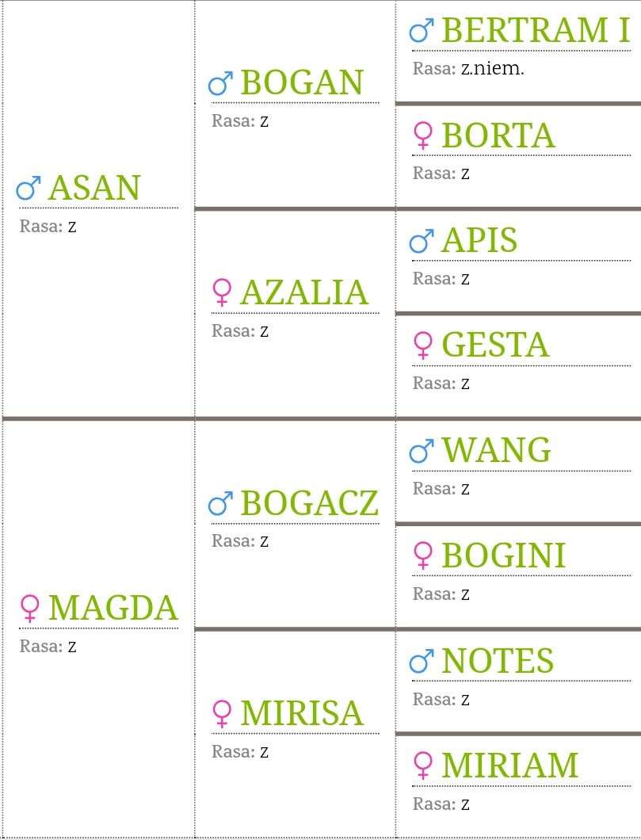Screen dimensions: 641x840
Task: Click the female icon beside MIRIAM
Action: (x=422, y=765)
